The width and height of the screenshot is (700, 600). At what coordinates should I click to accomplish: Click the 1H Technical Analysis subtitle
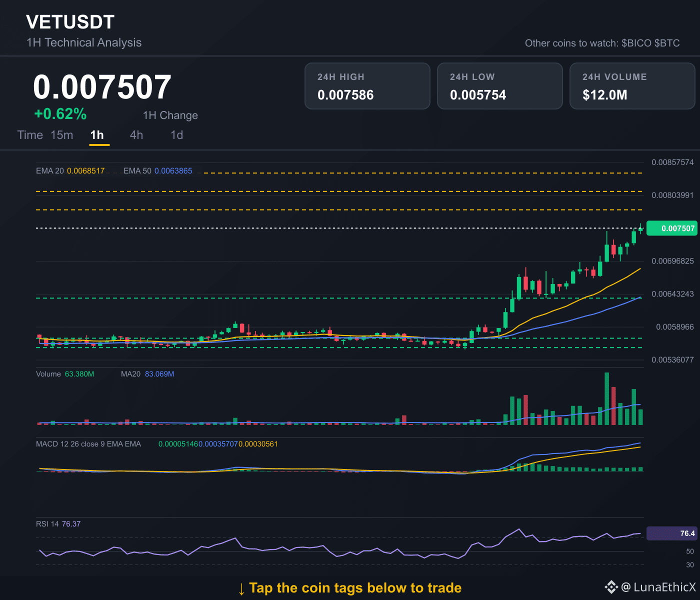pyautogui.click(x=84, y=42)
